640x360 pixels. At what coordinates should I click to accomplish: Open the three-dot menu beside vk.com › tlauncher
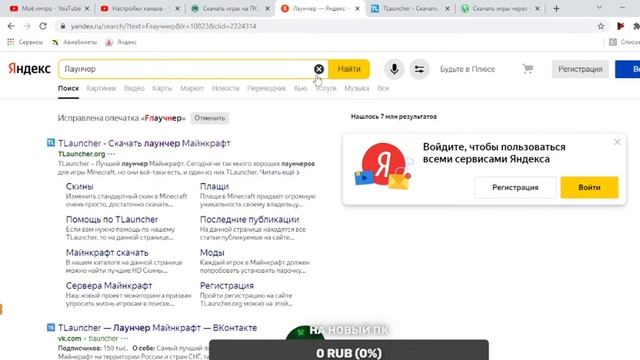(x=124, y=338)
